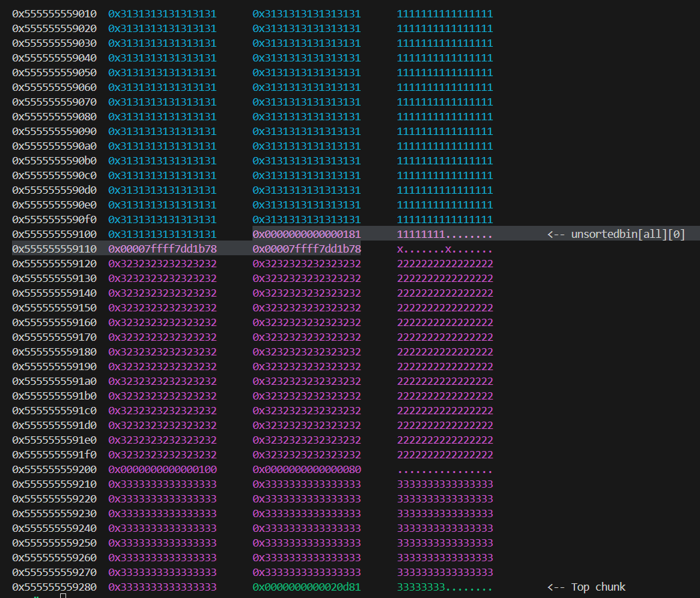The width and height of the screenshot is (700, 598).
Task: Click the unsortedbin[all][0] annotation
Action: 616,234
